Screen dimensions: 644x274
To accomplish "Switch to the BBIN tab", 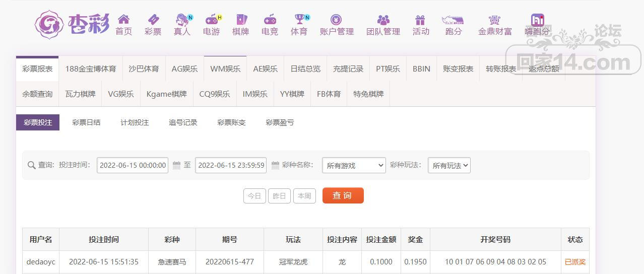I will 421,68.
